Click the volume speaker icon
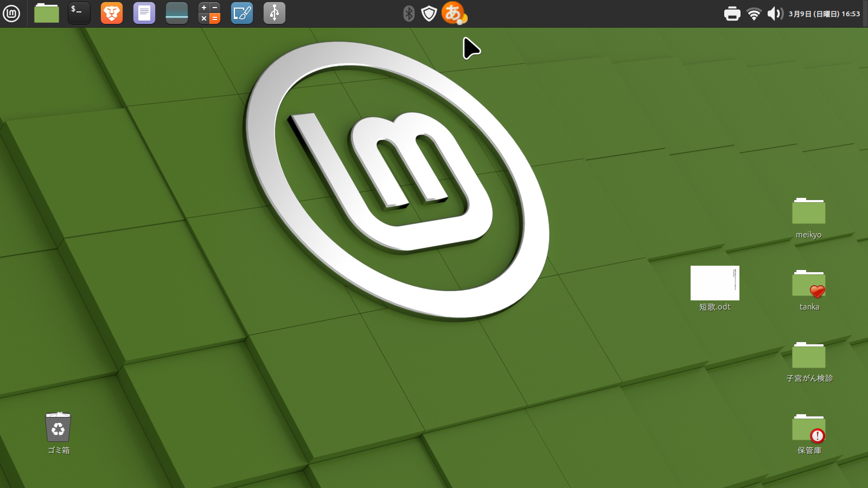The height and width of the screenshot is (488, 868). [775, 14]
